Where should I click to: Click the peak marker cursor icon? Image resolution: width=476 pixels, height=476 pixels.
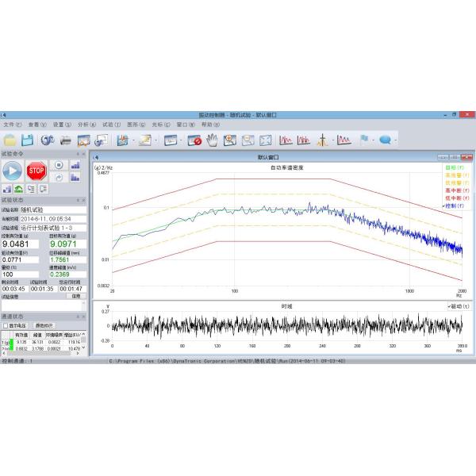click(x=322, y=140)
